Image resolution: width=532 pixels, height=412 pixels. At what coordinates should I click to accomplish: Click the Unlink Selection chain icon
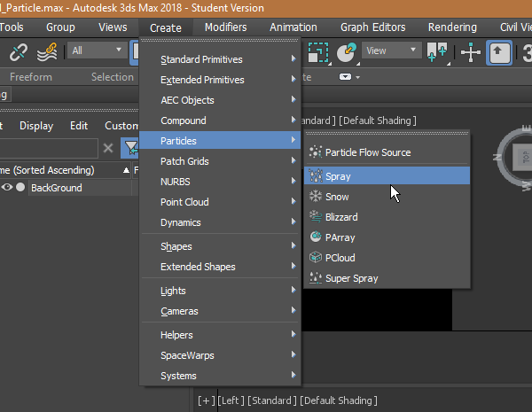click(19, 52)
